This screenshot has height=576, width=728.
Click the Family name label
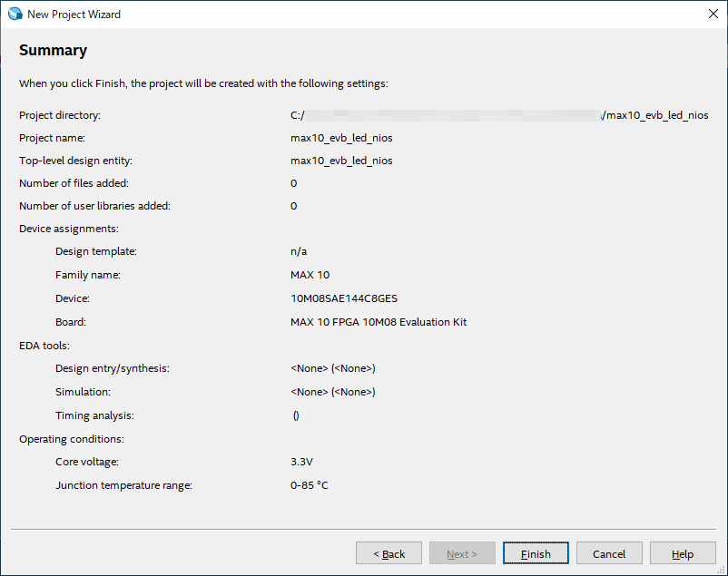(88, 275)
